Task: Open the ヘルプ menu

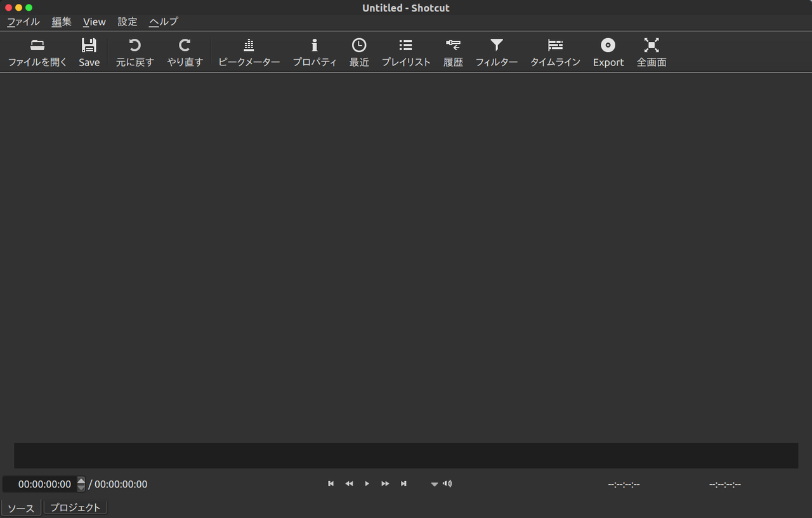Action: (164, 22)
